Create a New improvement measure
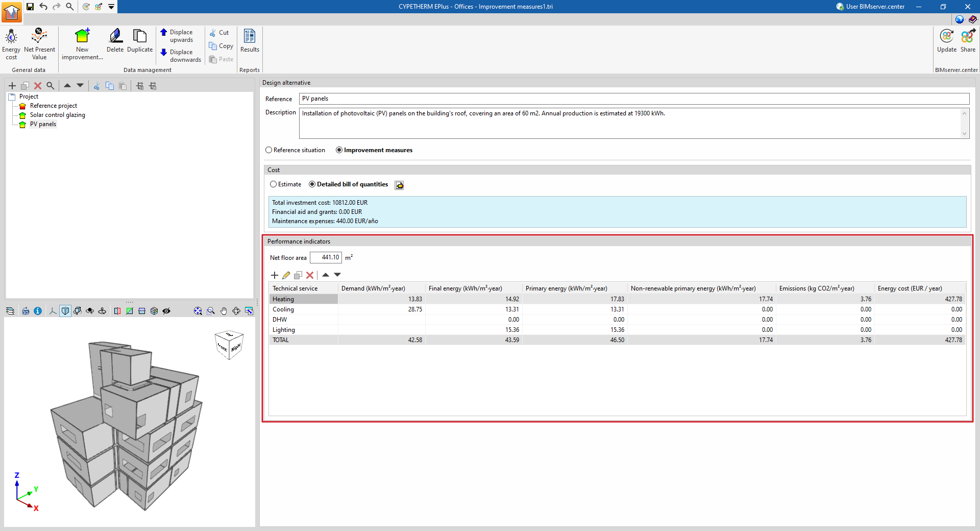 click(x=82, y=44)
